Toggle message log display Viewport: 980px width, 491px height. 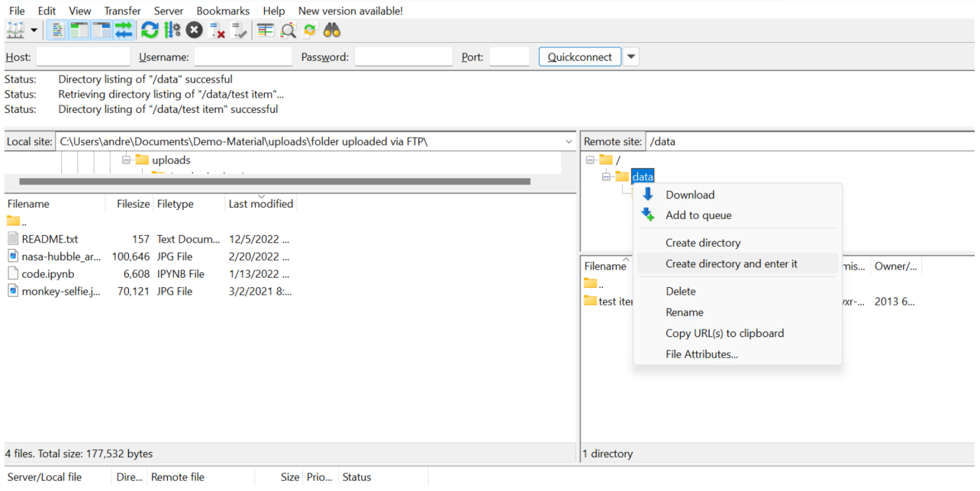57,30
